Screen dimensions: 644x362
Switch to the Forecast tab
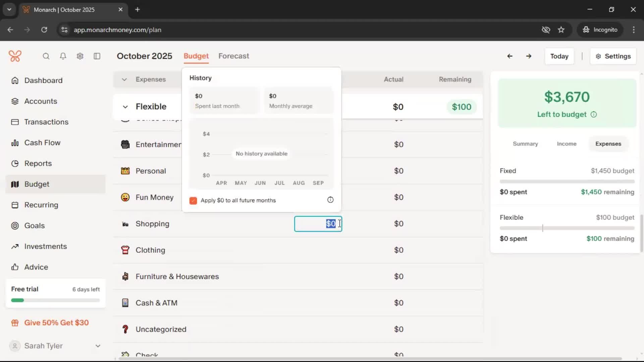(x=233, y=56)
